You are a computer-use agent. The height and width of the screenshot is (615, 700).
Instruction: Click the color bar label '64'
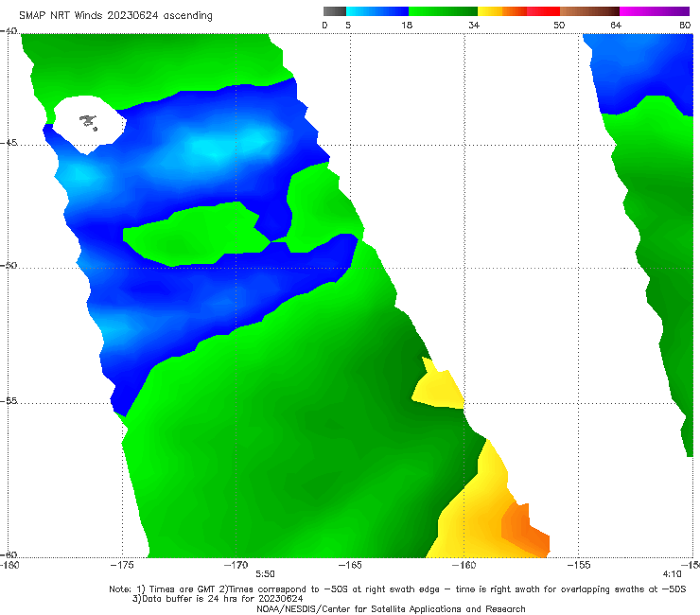616,26
